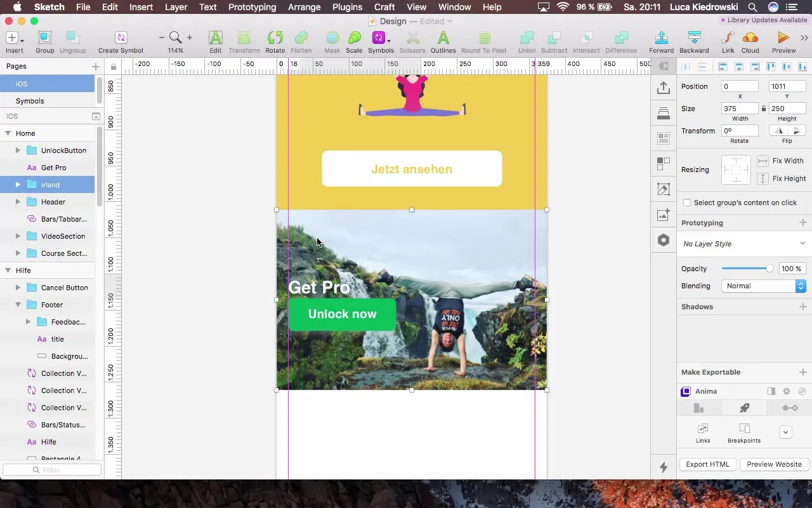Image resolution: width=812 pixels, height=508 pixels.
Task: Click the Anima Links icon
Action: click(703, 429)
